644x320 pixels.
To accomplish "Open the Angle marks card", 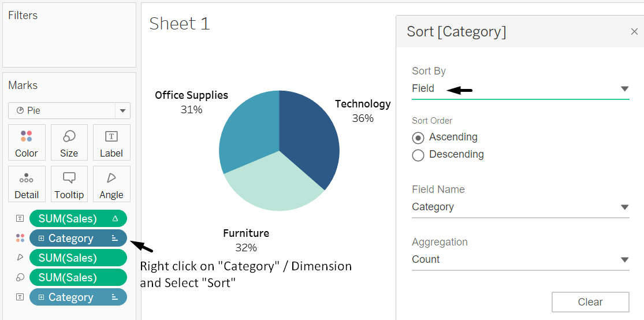I will [x=111, y=184].
